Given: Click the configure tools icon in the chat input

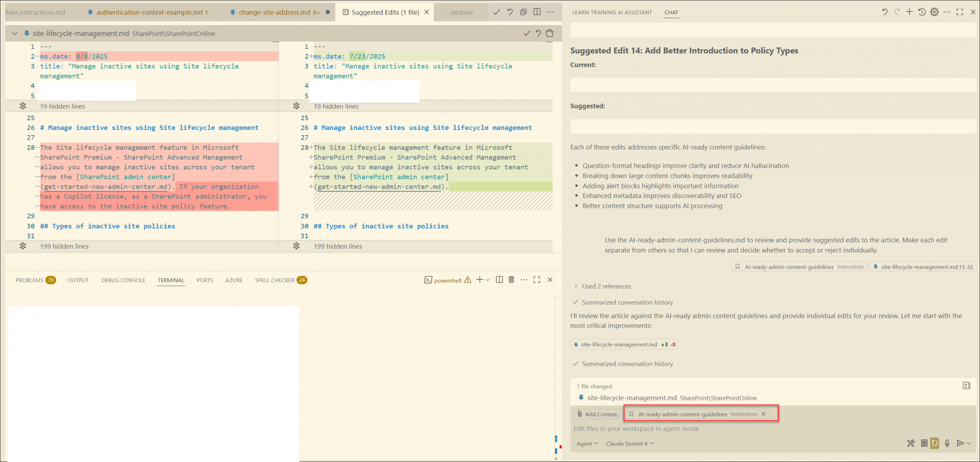Looking at the screenshot, I should (911, 443).
